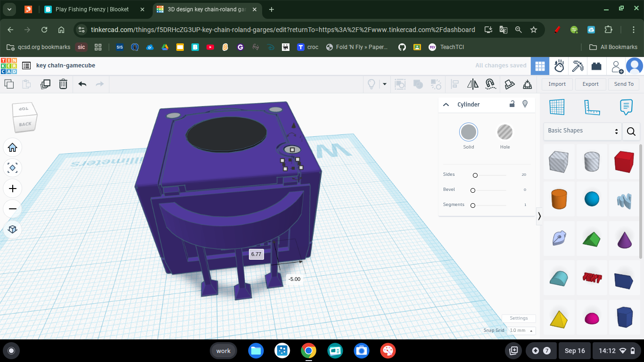Image resolution: width=644 pixels, height=362 pixels.
Task: Open the All Bookmarks folder
Action: click(x=613, y=47)
